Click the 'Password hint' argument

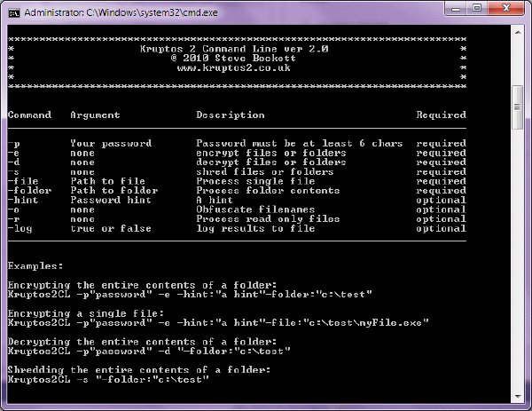(x=111, y=200)
